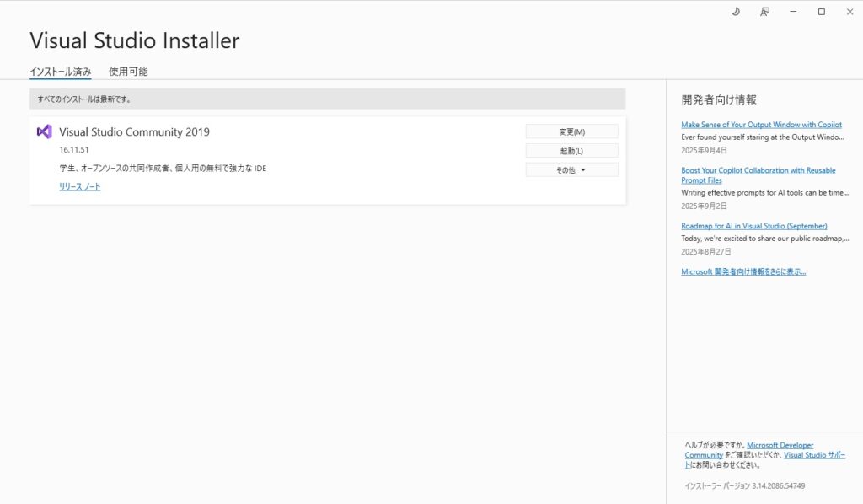
Task: Open the send feedback icon
Action: coord(764,12)
